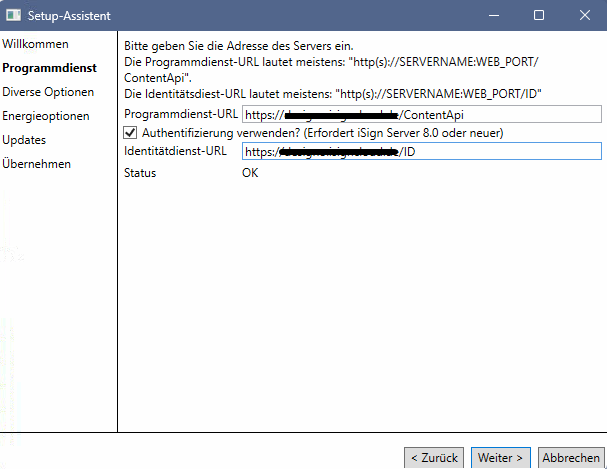Toggle the Authentifizierung verwenden checkbox

click(130, 133)
